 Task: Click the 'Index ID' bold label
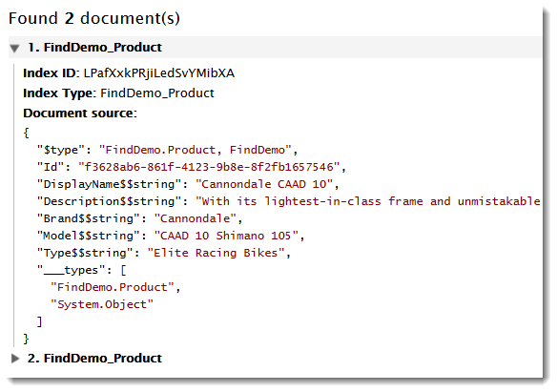pyautogui.click(x=50, y=73)
